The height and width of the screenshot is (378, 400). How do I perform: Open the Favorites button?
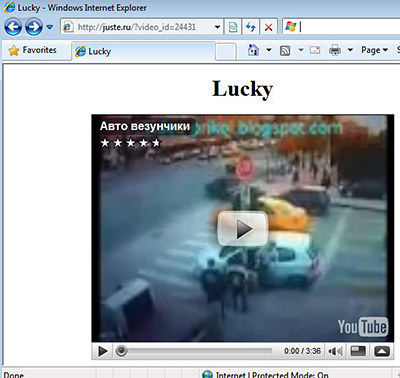33,50
